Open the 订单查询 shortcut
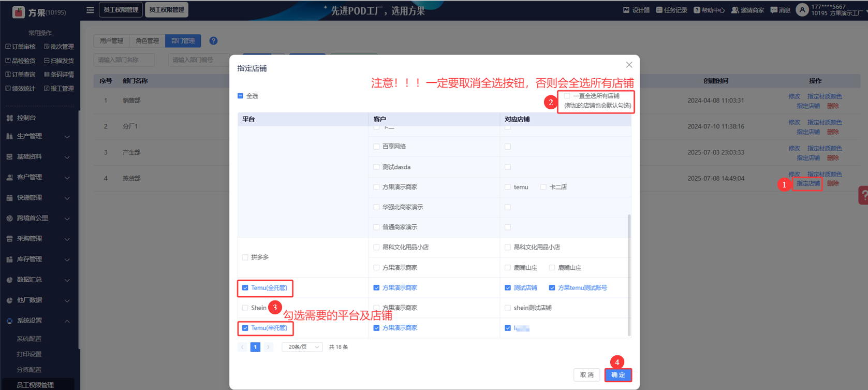Image resolution: width=868 pixels, height=390 pixels. [21, 75]
